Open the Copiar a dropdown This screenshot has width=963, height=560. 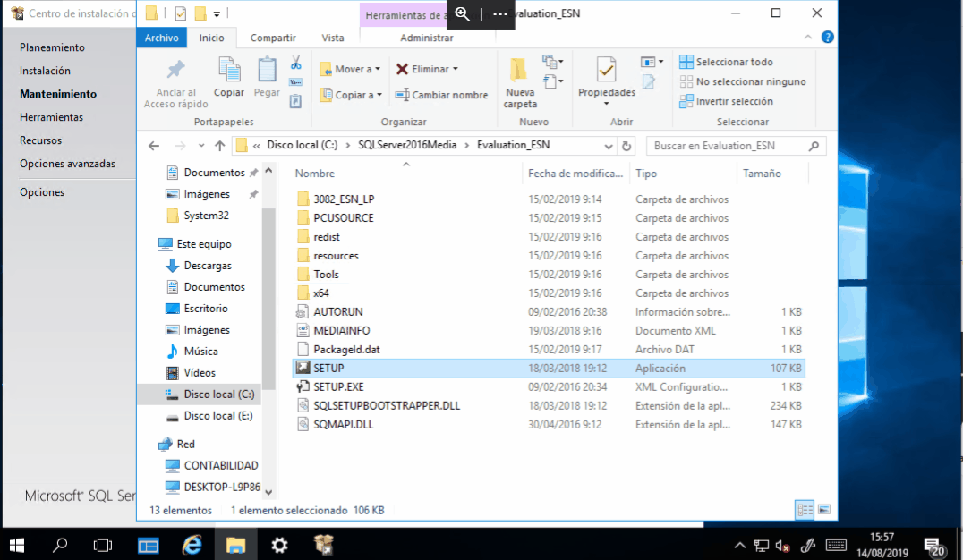point(351,95)
